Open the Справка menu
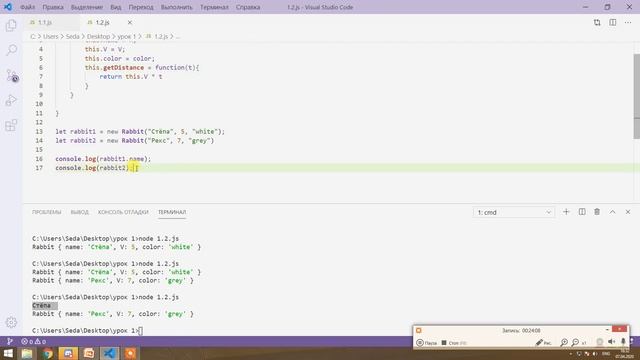Viewport: 640px width, 360px height. 248,7
